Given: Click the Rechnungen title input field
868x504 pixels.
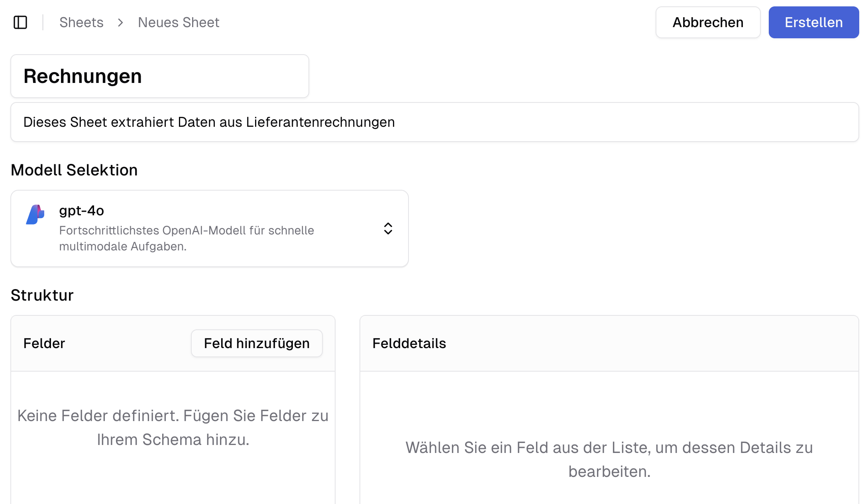Looking at the screenshot, I should click(x=159, y=76).
